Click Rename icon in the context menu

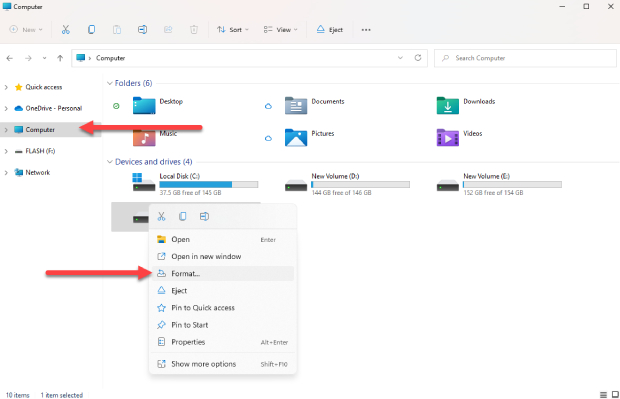[204, 217]
